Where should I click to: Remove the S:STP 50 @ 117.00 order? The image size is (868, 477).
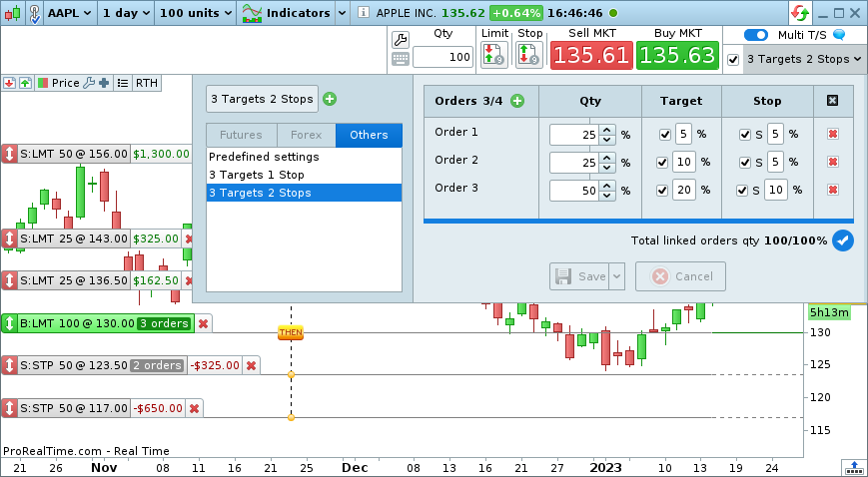194,408
